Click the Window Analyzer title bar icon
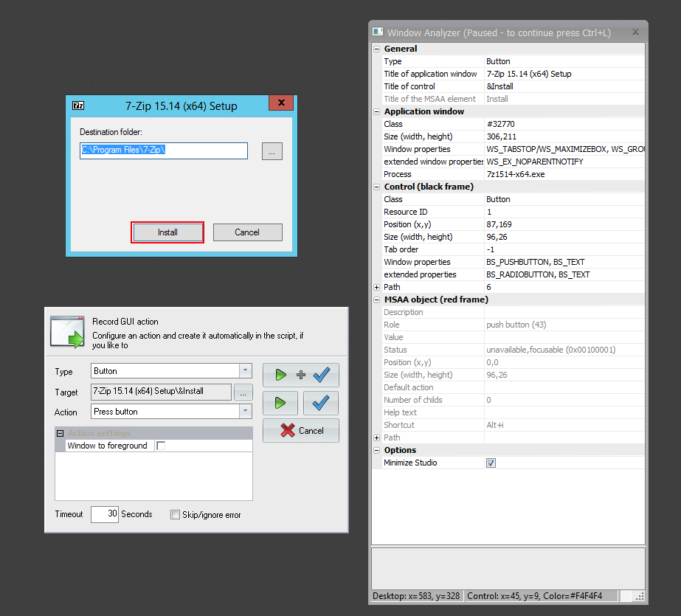Viewport: 681px width, 616px height. pos(378,32)
